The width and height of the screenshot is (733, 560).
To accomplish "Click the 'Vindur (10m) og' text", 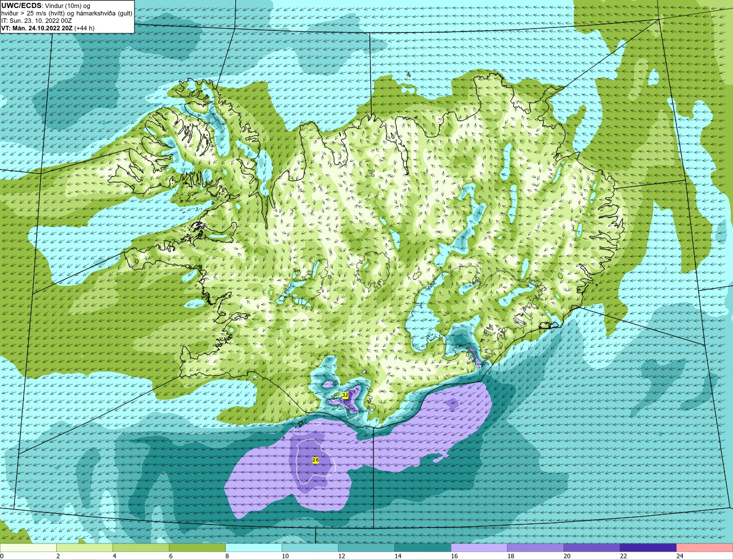I will pos(66,6).
